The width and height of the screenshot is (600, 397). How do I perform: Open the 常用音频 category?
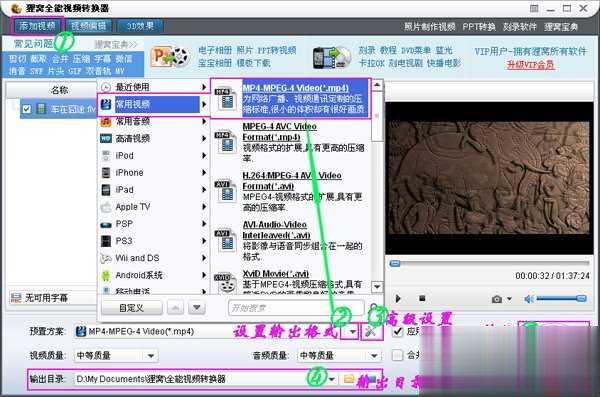click(153, 121)
